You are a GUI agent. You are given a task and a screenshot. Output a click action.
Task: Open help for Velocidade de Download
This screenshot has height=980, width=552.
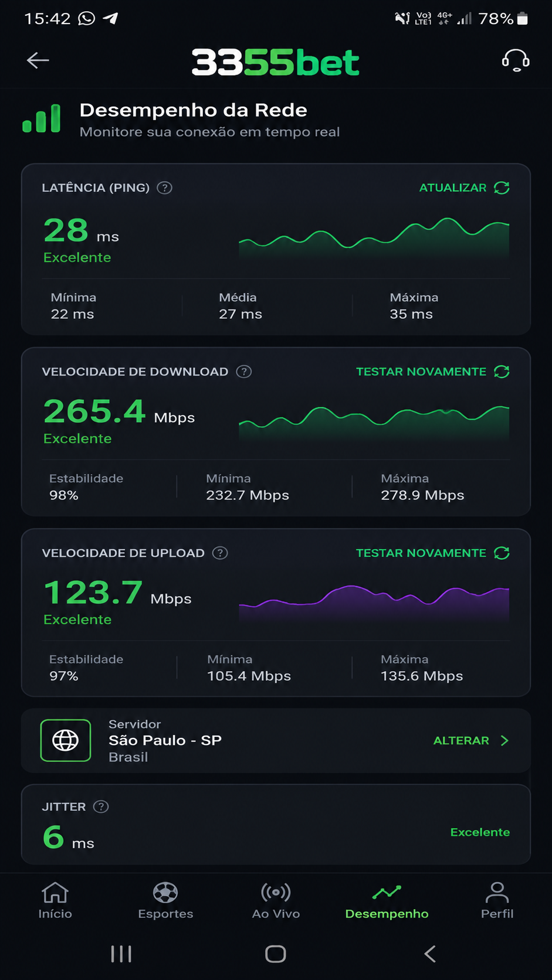tap(244, 372)
